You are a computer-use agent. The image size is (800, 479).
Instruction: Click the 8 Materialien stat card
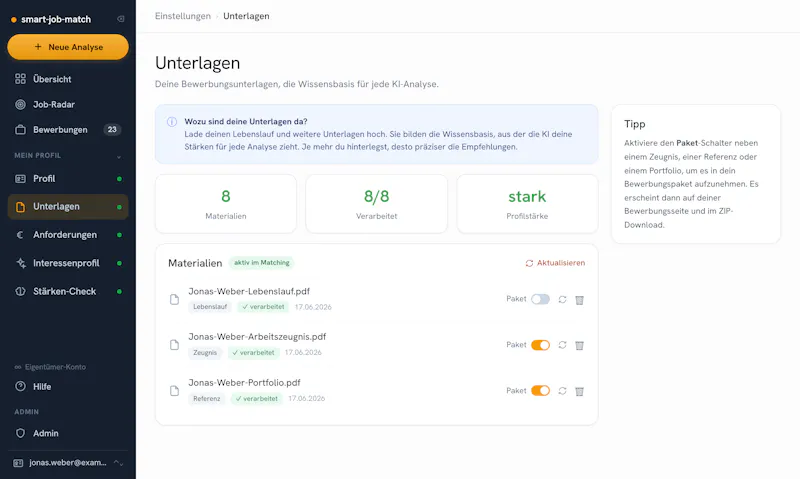[226, 204]
